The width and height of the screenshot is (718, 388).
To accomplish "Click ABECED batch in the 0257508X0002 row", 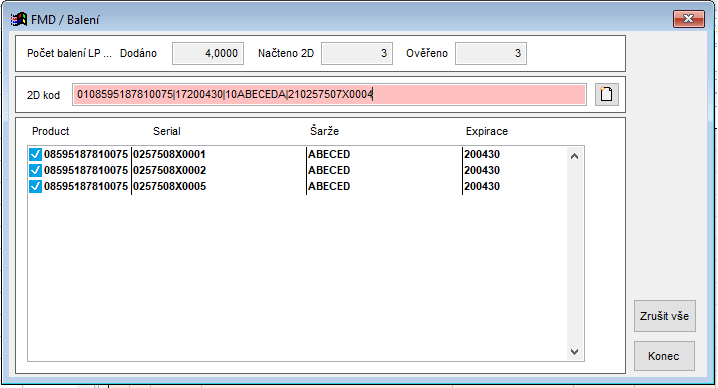I will click(x=329, y=170).
